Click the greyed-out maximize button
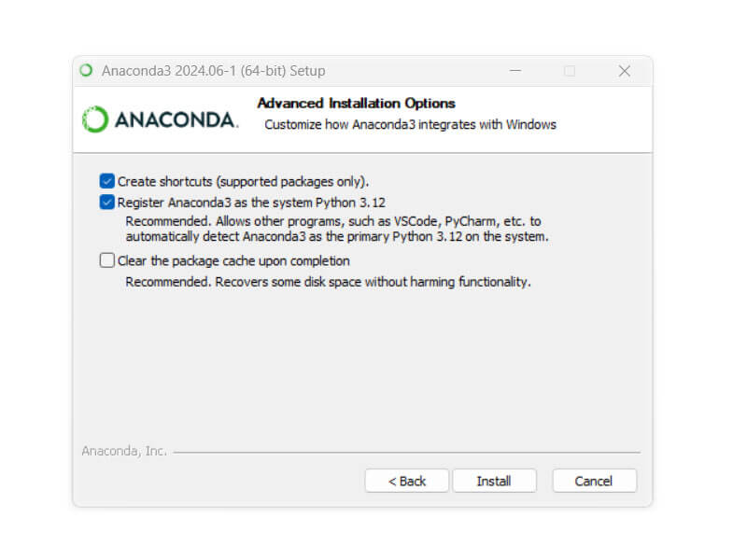The image size is (747, 560). point(570,71)
